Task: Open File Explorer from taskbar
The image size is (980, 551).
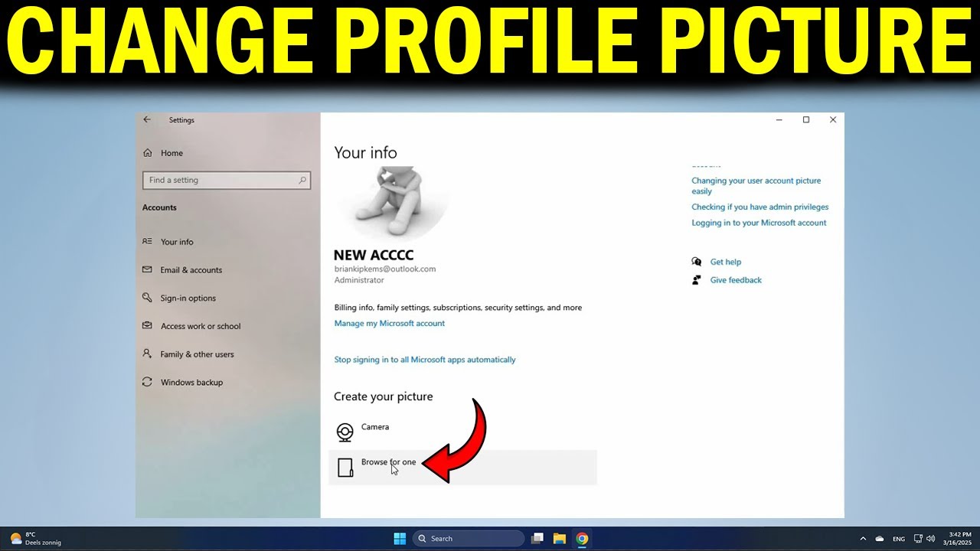Action: (560, 539)
